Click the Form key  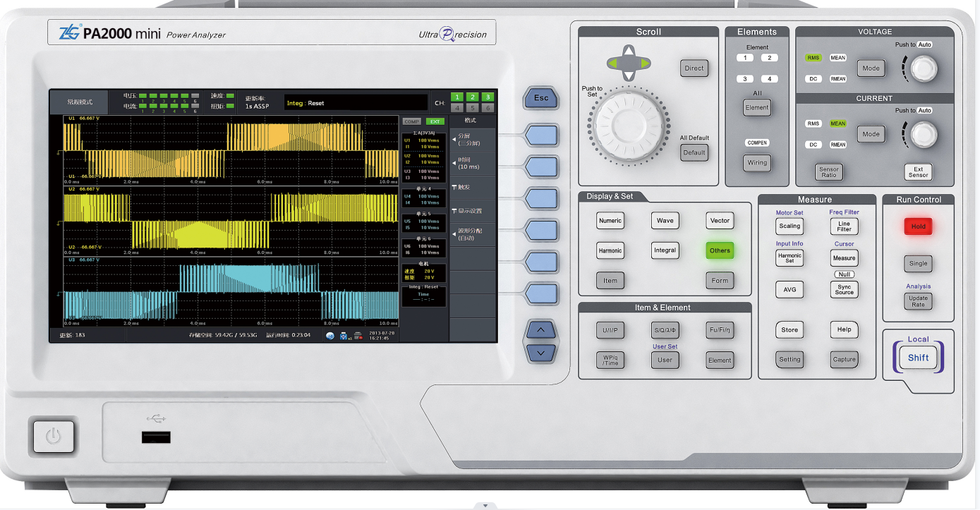click(x=720, y=281)
